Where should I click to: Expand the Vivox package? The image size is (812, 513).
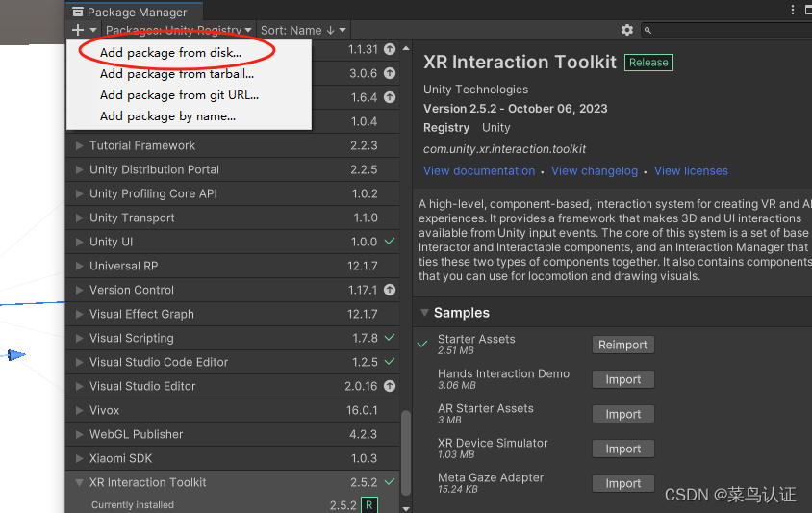[x=79, y=410]
